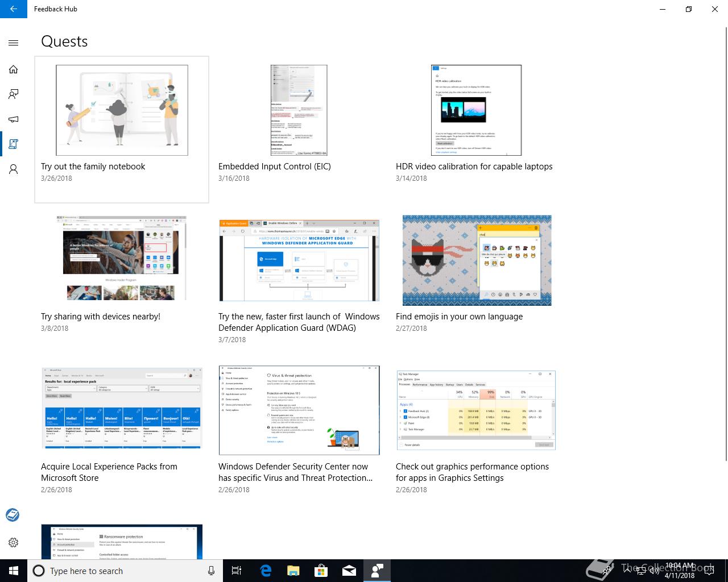Open HDR video calibration thumbnail
728x582 pixels.
477,110
